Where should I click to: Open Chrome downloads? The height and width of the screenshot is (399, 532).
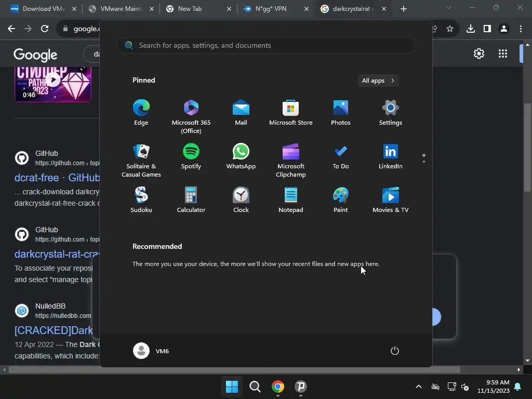point(471,29)
